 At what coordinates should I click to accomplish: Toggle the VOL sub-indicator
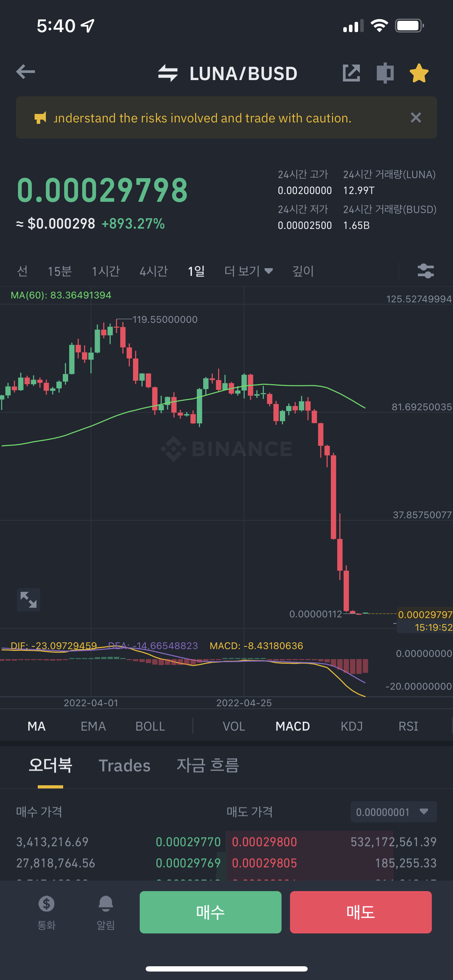coord(234,726)
